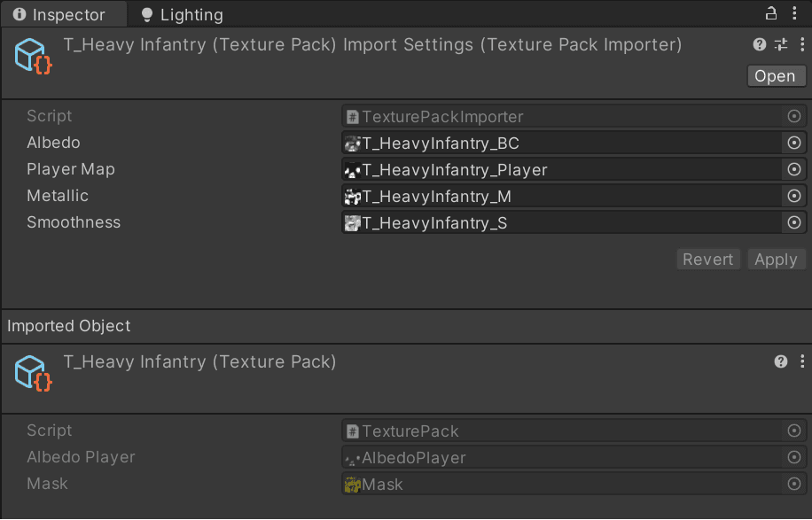Viewport: 812px width, 520px height.
Task: Switch to the Lighting tab
Action: click(182, 14)
